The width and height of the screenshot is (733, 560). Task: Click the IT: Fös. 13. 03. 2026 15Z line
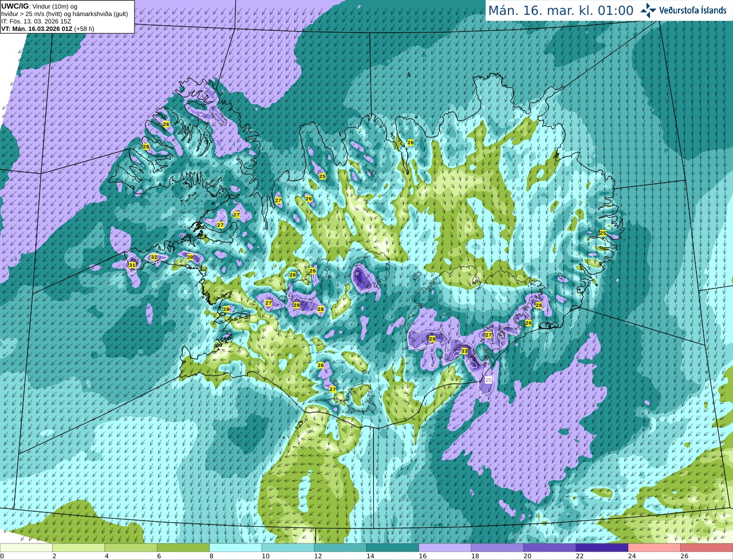click(36, 21)
